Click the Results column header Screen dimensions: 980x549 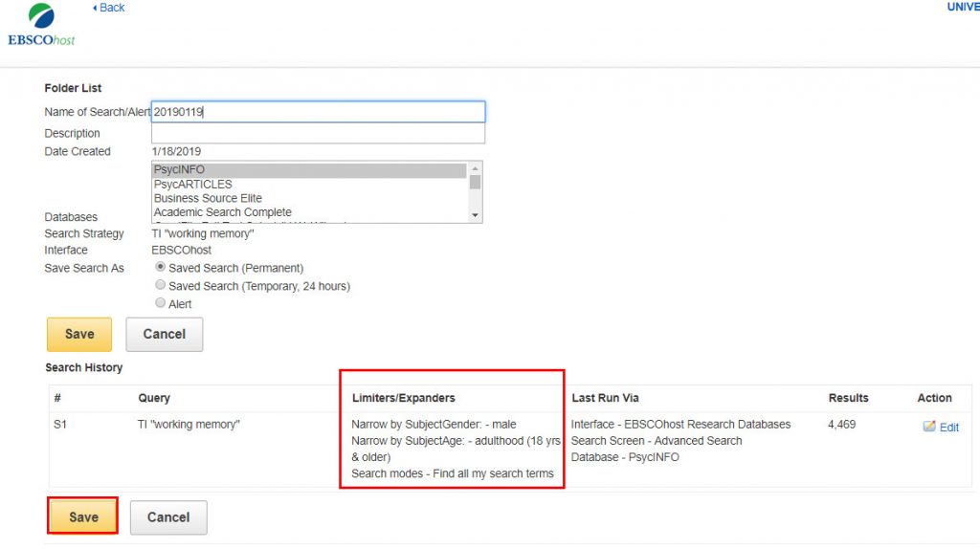pos(848,398)
